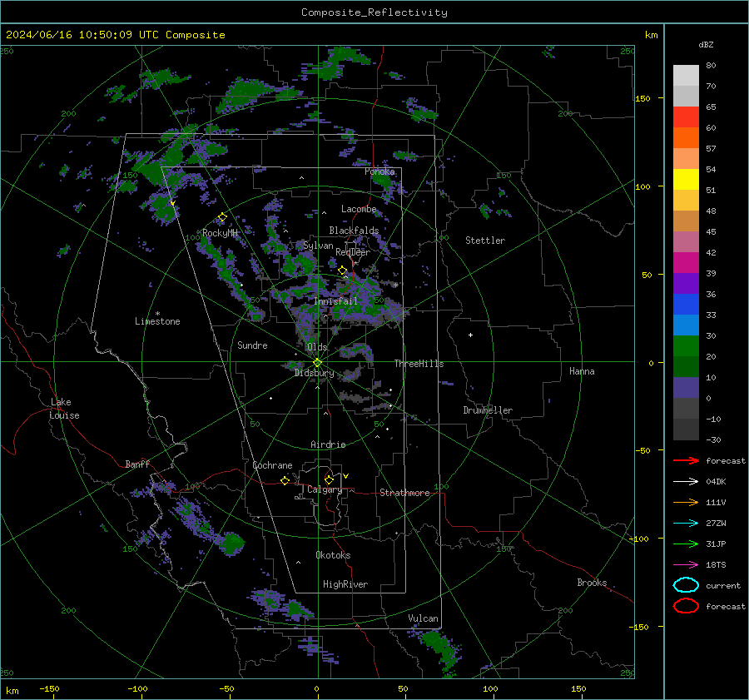Click the yellow diamond marker above Calgary

point(329,479)
